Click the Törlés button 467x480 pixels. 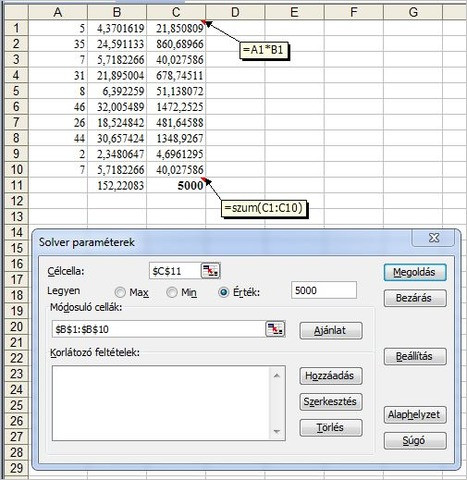click(331, 428)
